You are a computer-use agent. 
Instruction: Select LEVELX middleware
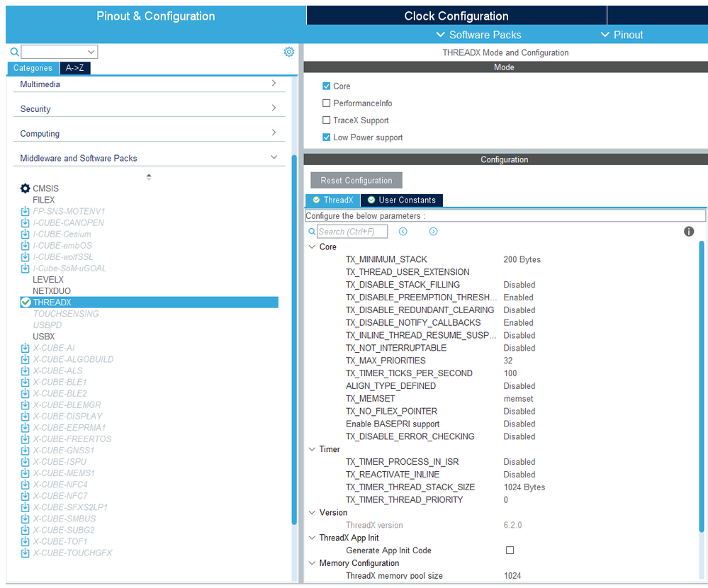[48, 280]
